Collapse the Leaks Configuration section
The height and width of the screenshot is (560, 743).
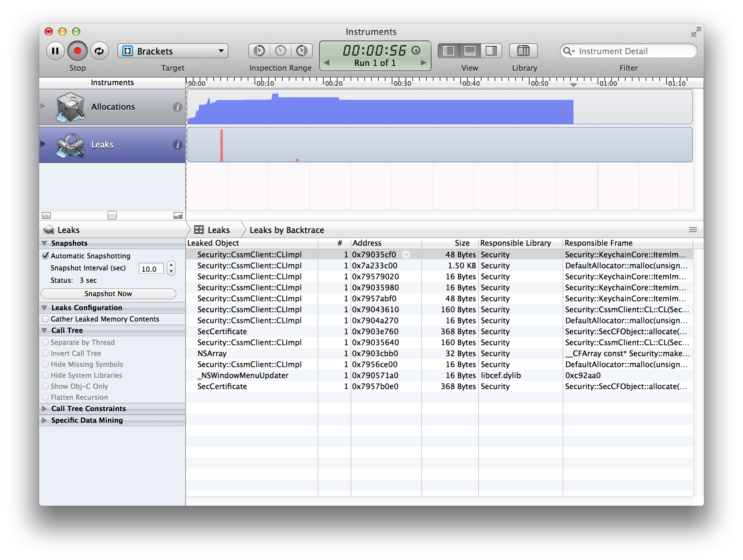[44, 308]
